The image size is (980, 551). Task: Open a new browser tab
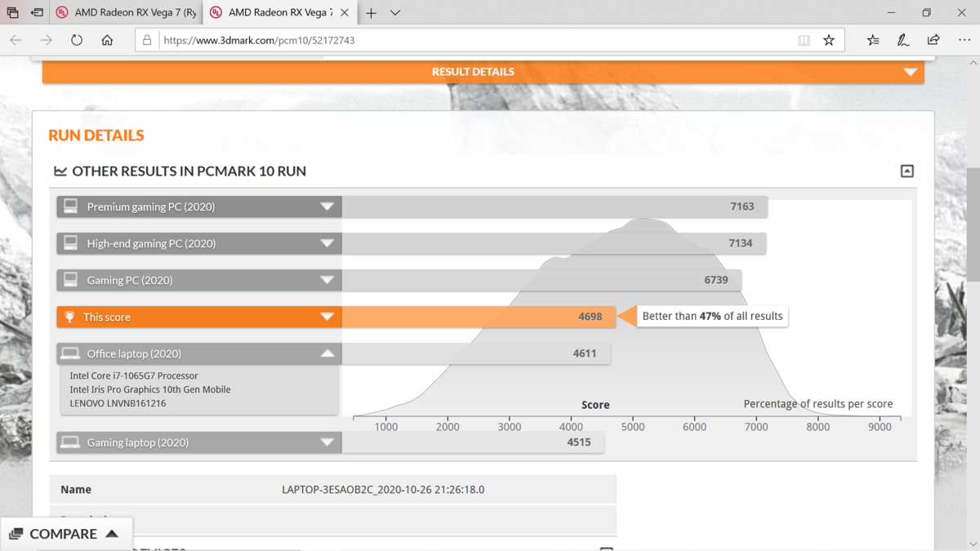(x=371, y=13)
